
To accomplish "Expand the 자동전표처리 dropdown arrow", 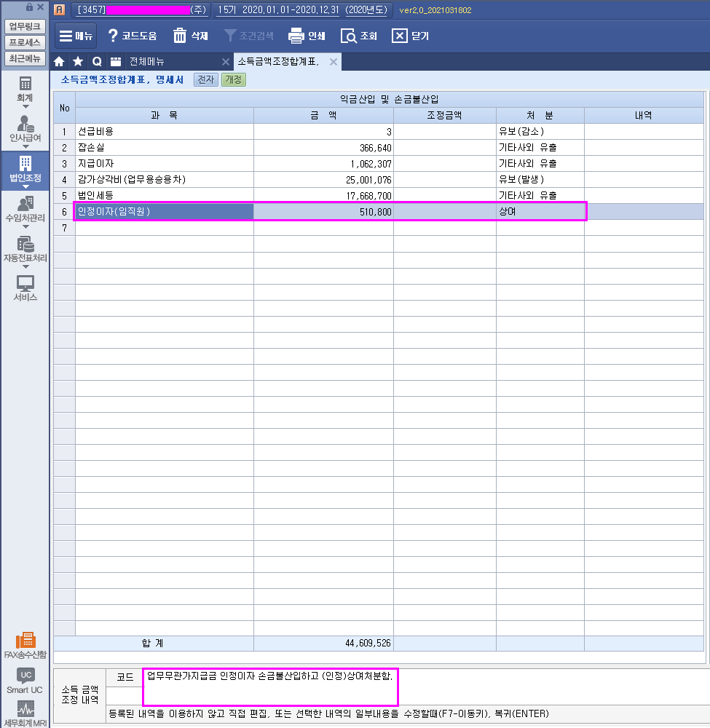I will click(25, 267).
